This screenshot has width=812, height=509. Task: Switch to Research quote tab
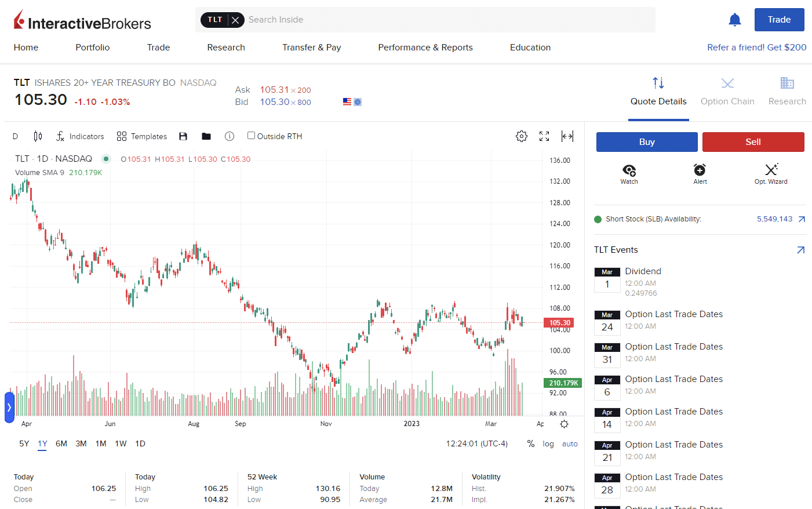point(787,92)
